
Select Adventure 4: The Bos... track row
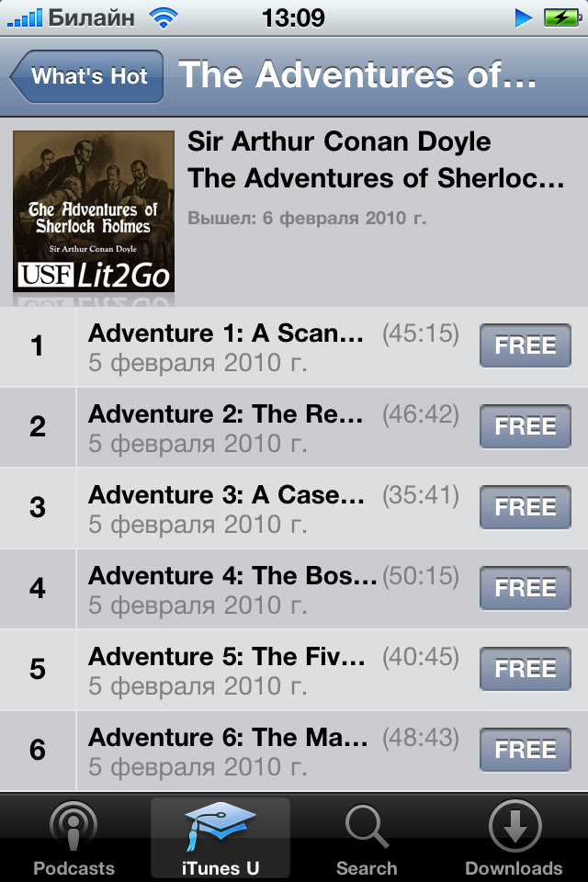tap(294, 589)
